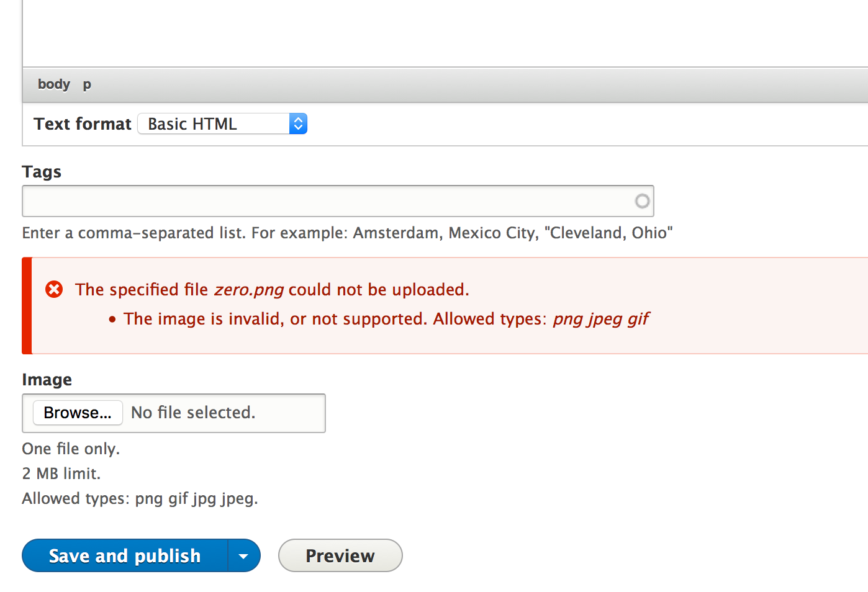Click the Text format label

click(83, 123)
